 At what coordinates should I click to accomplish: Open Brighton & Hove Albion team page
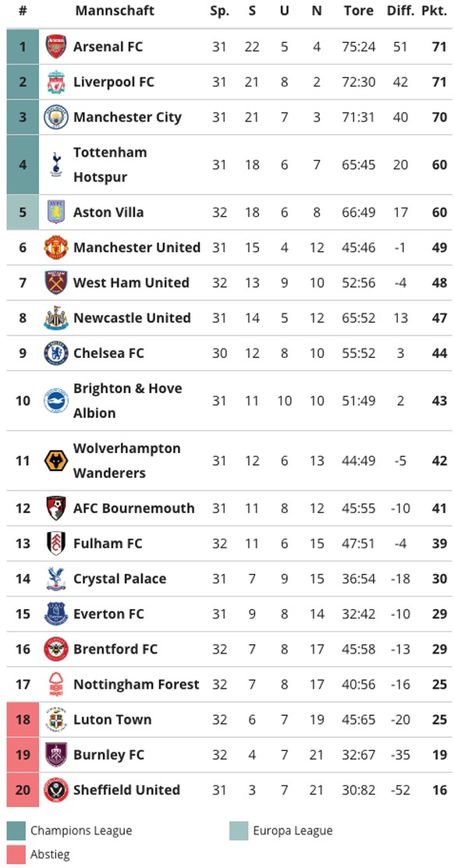tap(128, 401)
